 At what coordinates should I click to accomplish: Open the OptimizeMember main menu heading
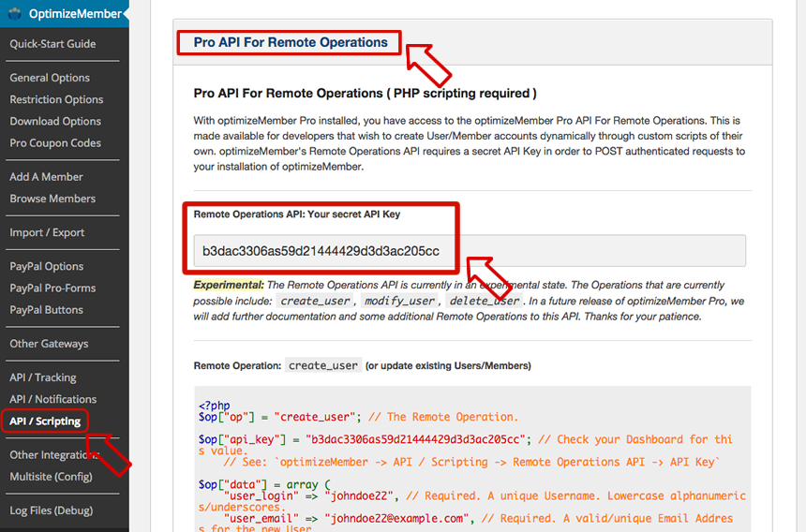[75, 14]
